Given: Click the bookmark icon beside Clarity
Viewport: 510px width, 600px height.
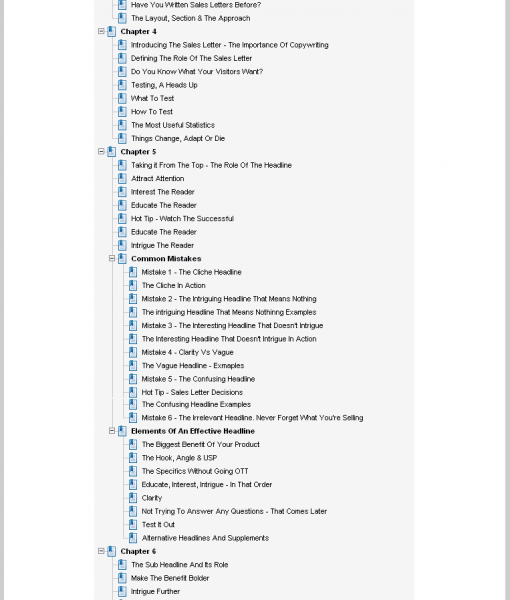Looking at the screenshot, I should point(133,498).
